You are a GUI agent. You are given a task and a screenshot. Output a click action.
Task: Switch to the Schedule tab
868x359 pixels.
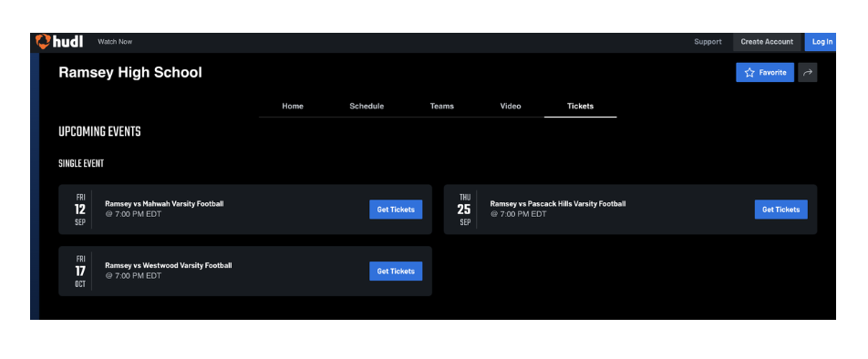(367, 107)
